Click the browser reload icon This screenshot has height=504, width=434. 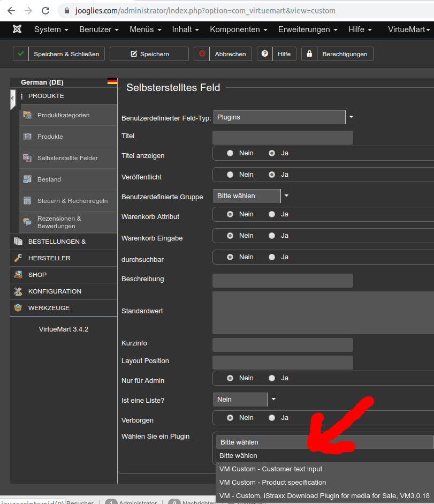click(x=45, y=11)
